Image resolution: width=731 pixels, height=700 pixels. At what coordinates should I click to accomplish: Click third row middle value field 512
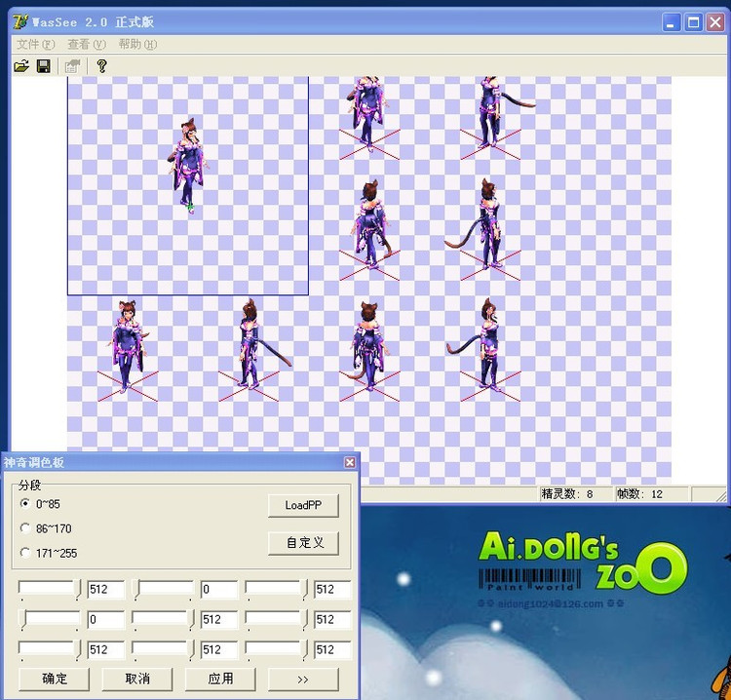(219, 650)
